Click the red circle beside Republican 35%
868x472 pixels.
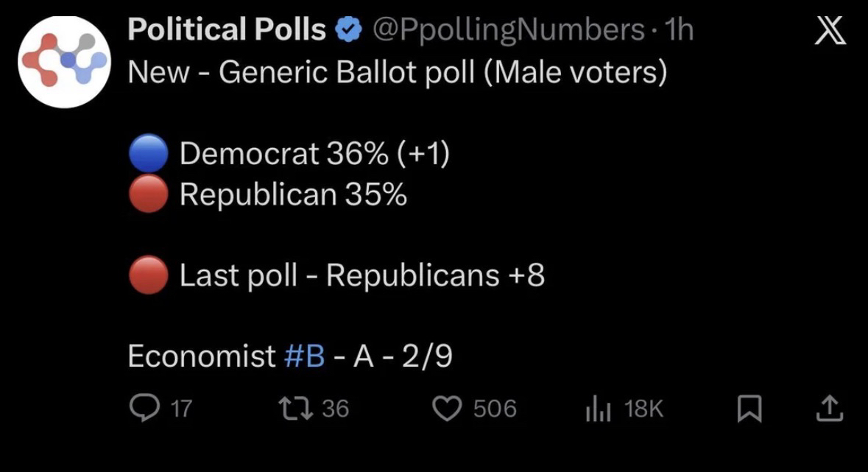click(x=149, y=195)
